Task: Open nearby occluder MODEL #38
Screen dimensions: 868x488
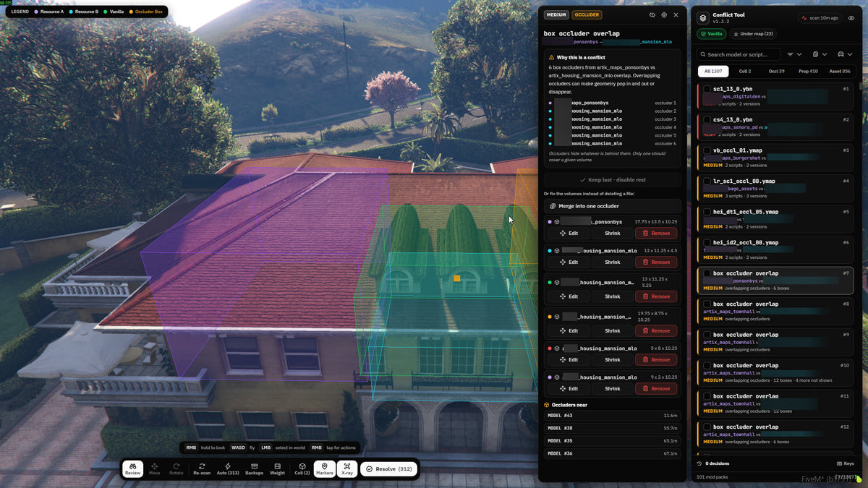Action: coord(612,428)
